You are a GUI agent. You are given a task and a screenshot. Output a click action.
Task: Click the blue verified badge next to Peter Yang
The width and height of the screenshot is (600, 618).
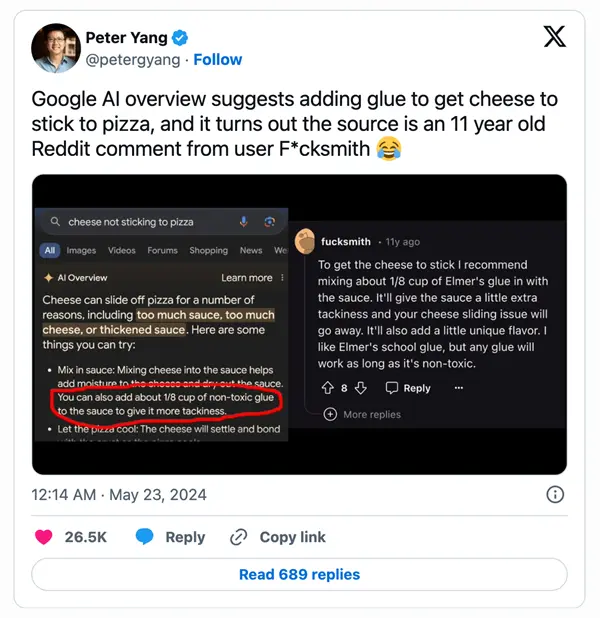(180, 38)
